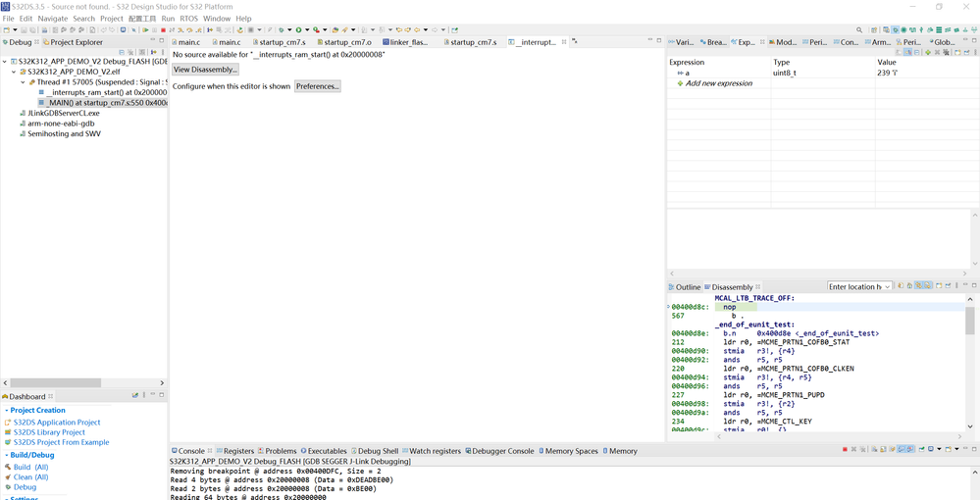Click the Step Return toolbar icon

tap(198, 30)
